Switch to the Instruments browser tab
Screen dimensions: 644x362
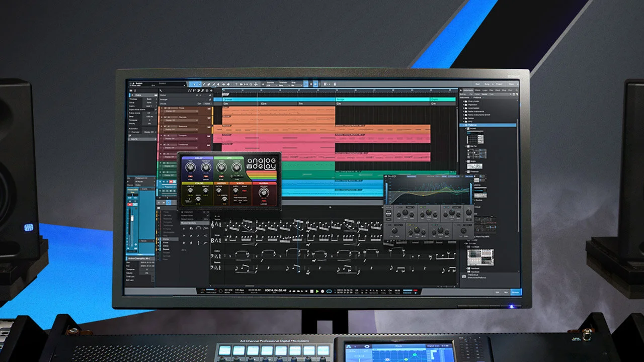(x=468, y=90)
